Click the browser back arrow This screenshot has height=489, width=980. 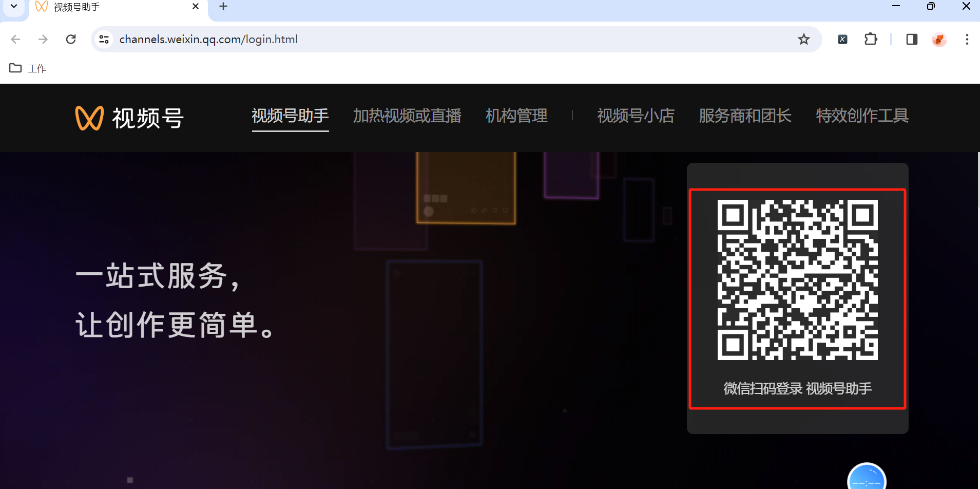[x=16, y=40]
